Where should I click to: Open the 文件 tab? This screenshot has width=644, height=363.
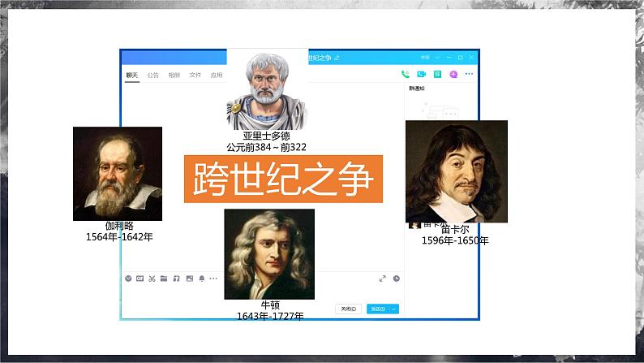[195, 75]
